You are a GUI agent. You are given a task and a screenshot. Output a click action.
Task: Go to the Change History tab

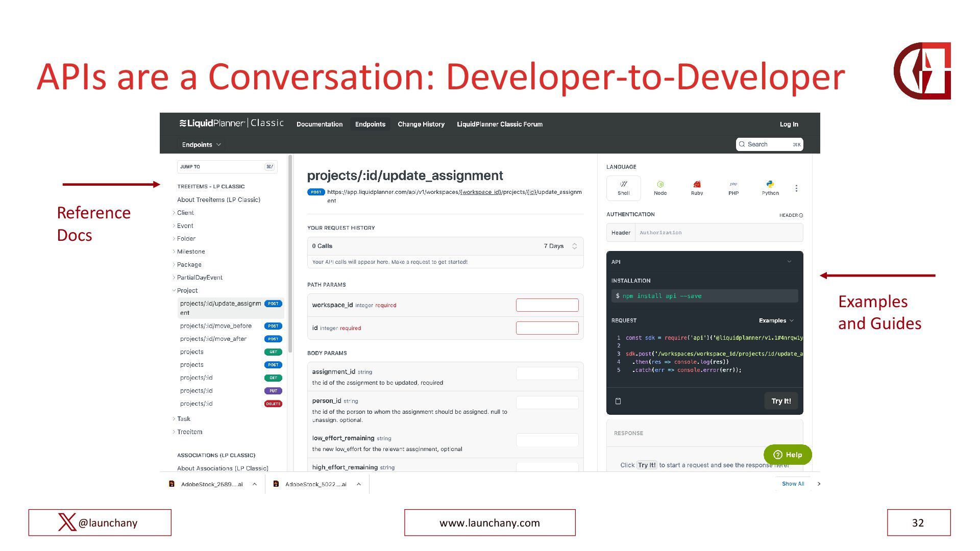pos(421,124)
